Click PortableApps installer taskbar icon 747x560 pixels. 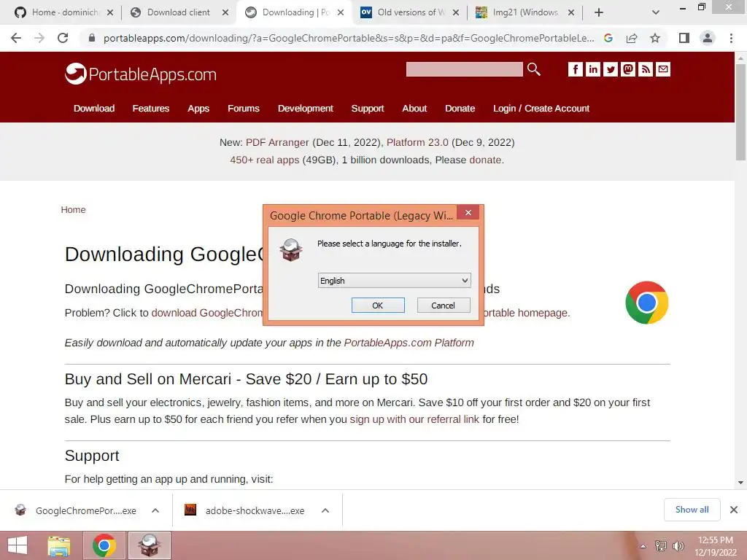coord(149,545)
